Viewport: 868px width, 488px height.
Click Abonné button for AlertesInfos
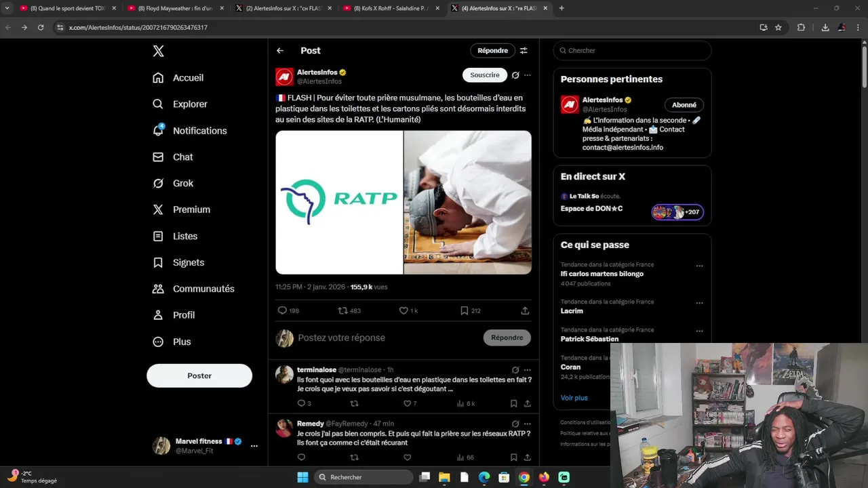[x=684, y=105]
